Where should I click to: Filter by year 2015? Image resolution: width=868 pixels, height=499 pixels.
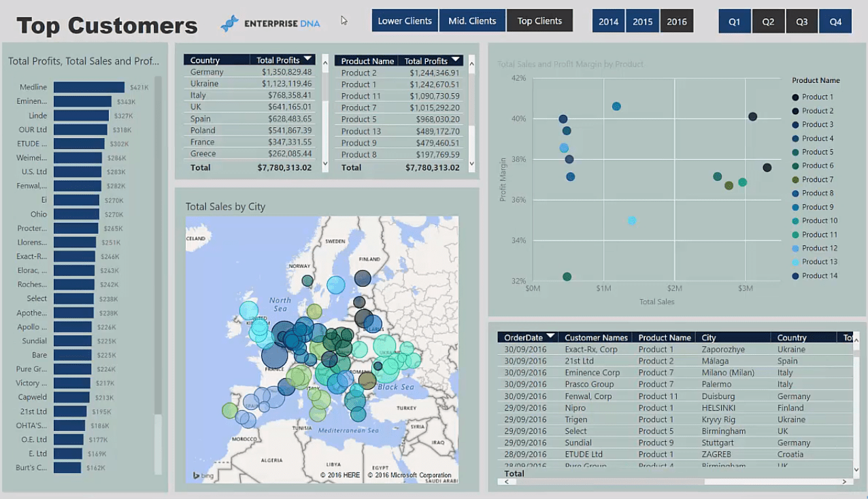coord(643,21)
